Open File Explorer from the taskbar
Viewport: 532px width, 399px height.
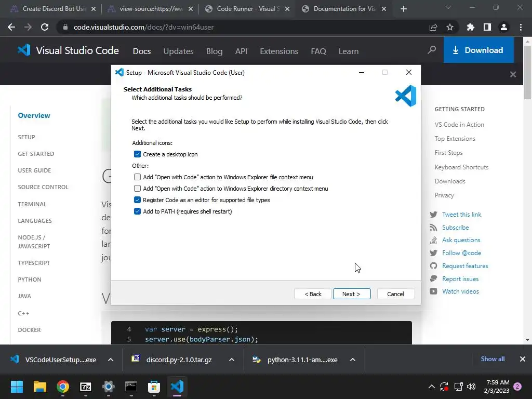pyautogui.click(x=39, y=387)
